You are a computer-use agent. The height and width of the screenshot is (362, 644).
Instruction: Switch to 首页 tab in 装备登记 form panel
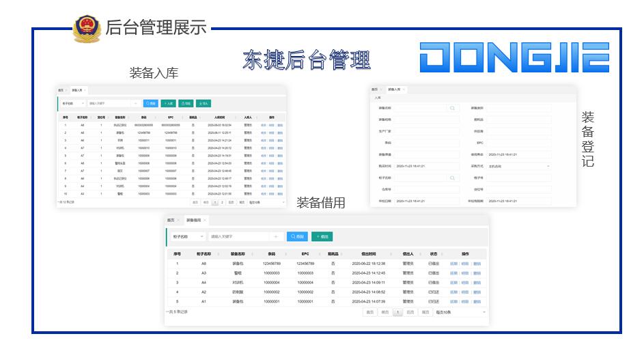click(x=374, y=89)
